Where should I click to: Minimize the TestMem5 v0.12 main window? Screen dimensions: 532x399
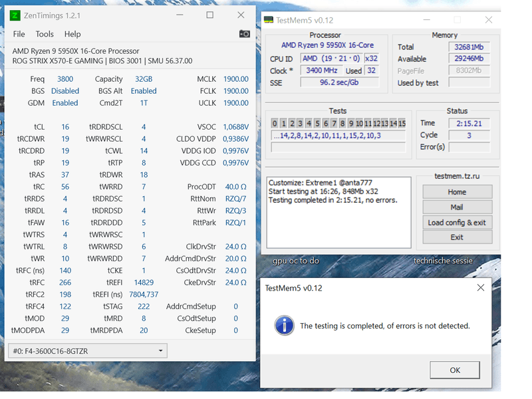point(426,20)
